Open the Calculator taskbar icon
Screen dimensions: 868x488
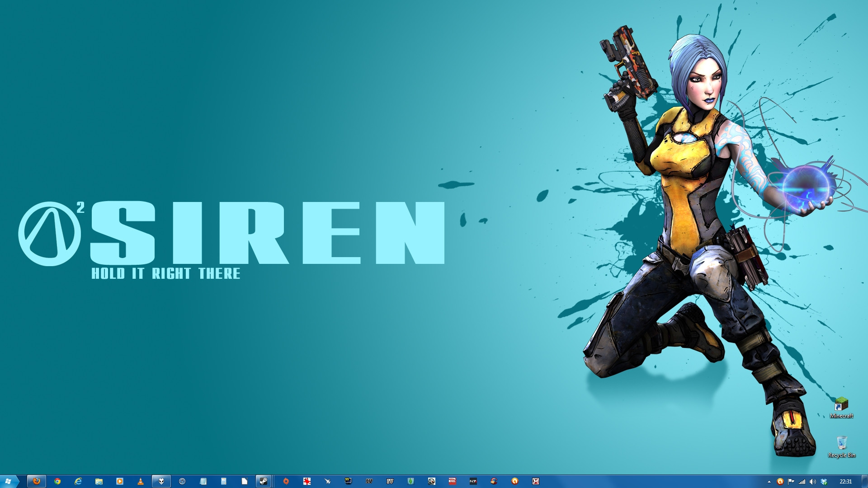click(224, 481)
